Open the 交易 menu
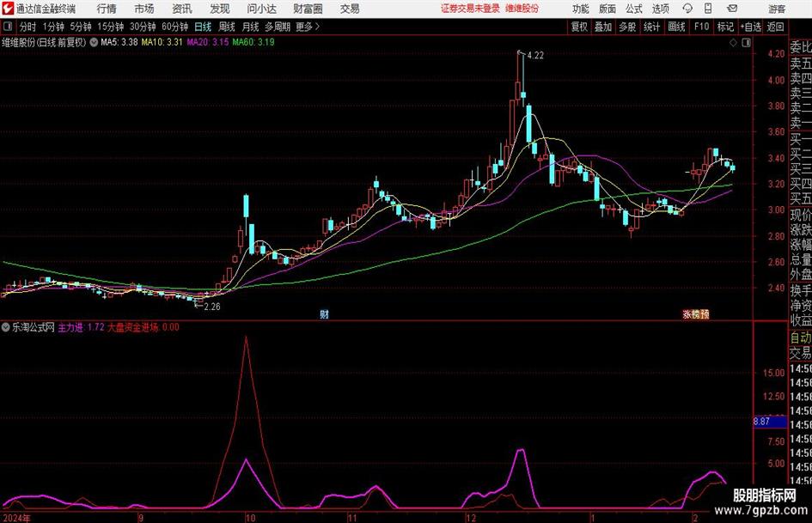The image size is (812, 523). coord(350,9)
